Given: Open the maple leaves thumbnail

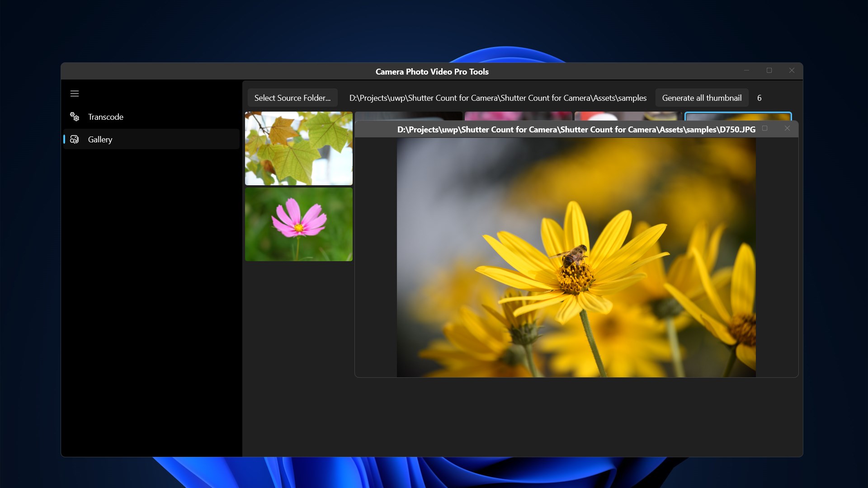Looking at the screenshot, I should coord(298,148).
